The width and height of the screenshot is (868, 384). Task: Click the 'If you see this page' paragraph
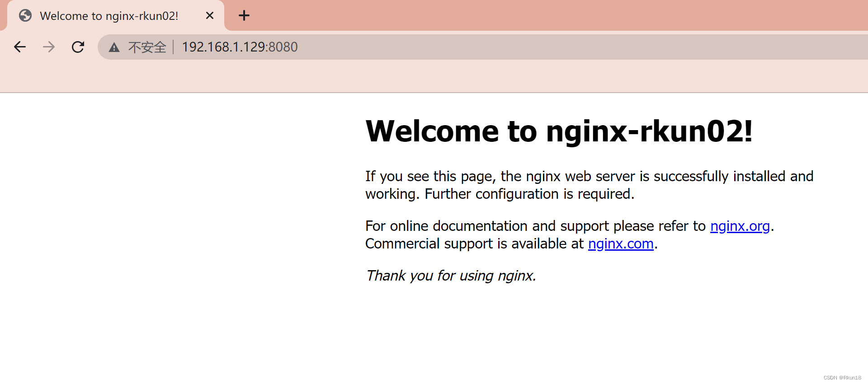tap(590, 185)
